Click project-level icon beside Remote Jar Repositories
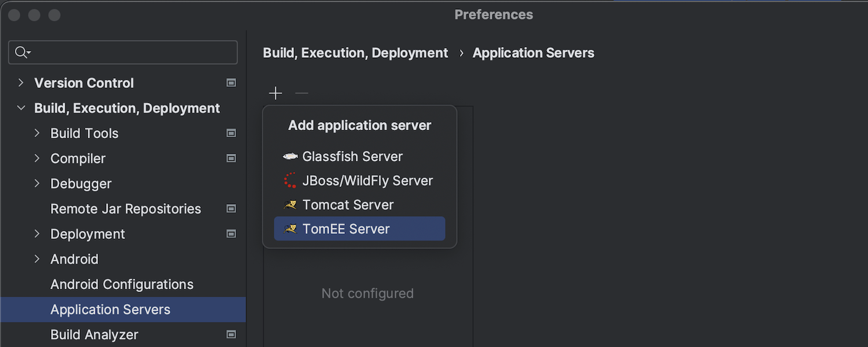The width and height of the screenshot is (868, 347). coord(231,209)
